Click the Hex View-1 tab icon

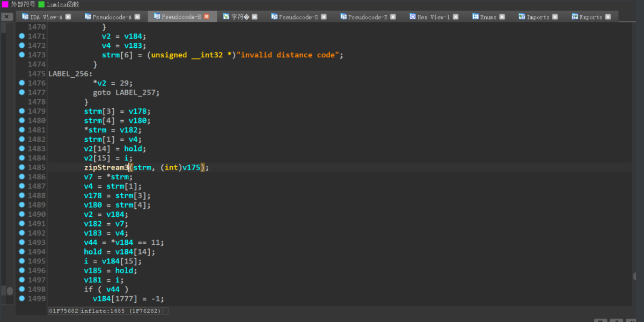[412, 17]
